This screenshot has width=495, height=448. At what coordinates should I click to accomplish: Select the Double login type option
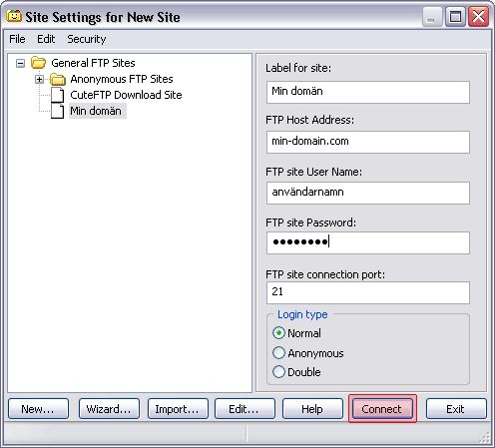(x=278, y=372)
